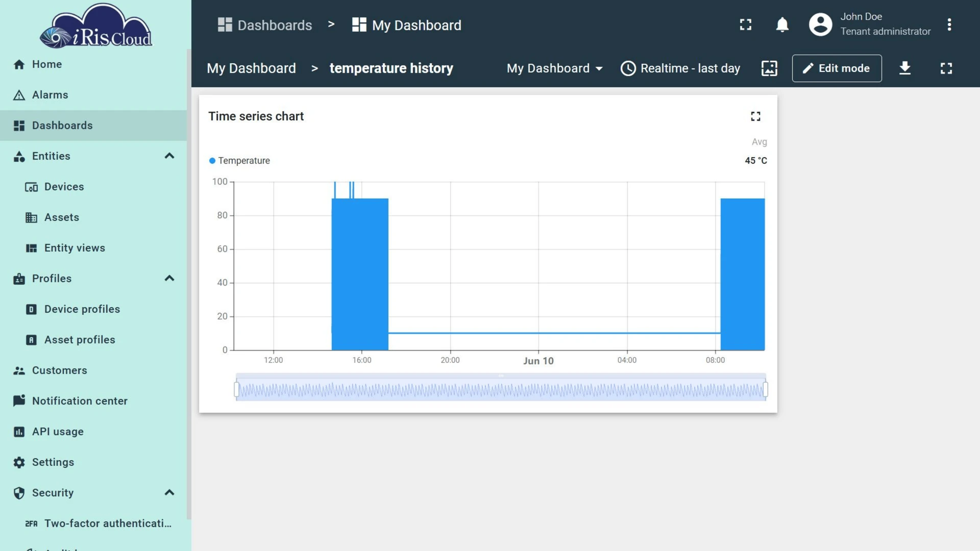Collapse the Profiles section chevron
The image size is (980, 551).
tap(169, 278)
